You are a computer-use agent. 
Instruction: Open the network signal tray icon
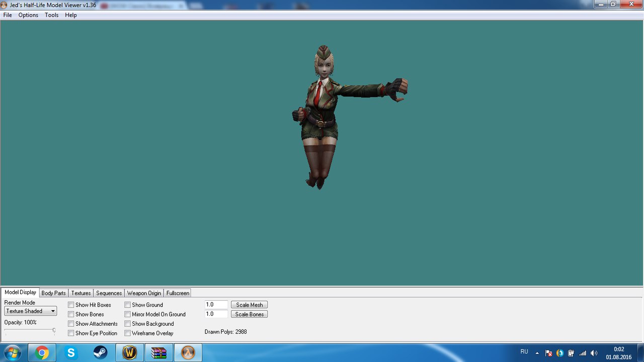click(x=583, y=353)
